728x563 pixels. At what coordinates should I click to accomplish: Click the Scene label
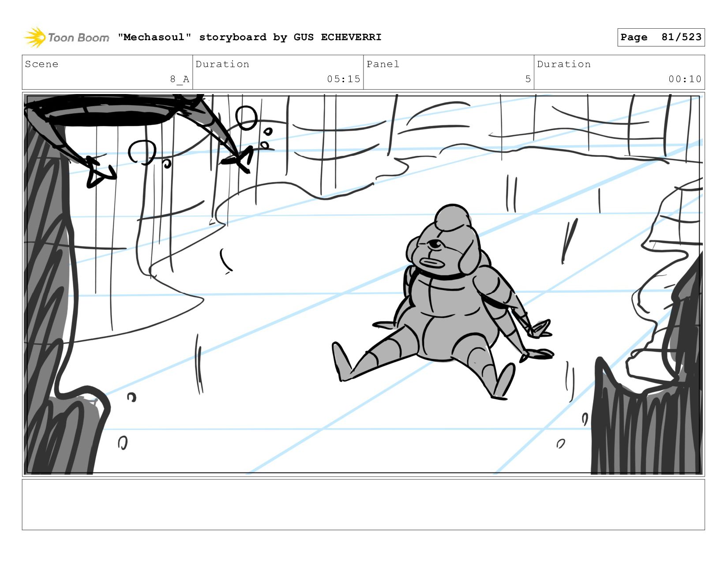click(41, 64)
